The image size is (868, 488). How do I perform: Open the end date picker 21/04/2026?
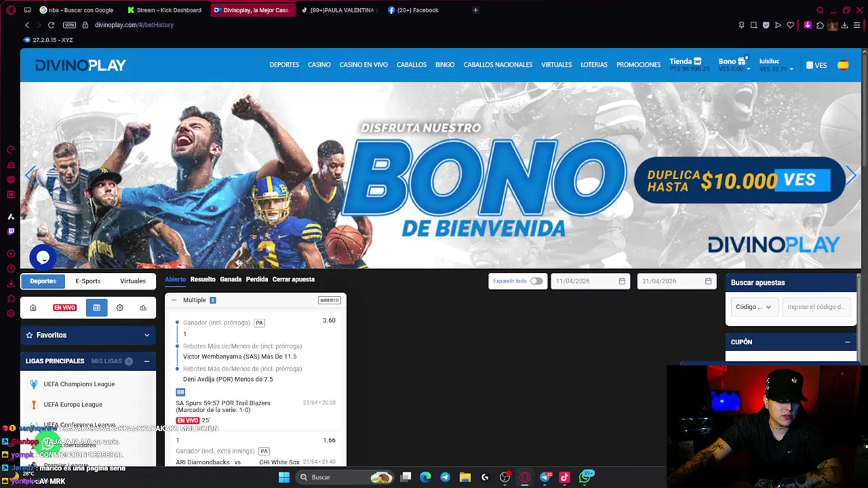click(676, 281)
